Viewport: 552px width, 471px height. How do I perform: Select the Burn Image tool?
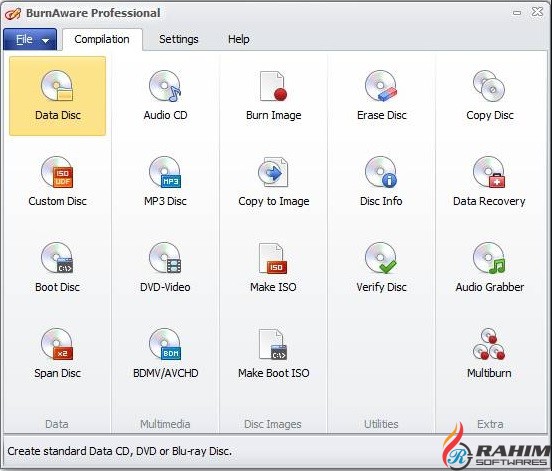(274, 96)
